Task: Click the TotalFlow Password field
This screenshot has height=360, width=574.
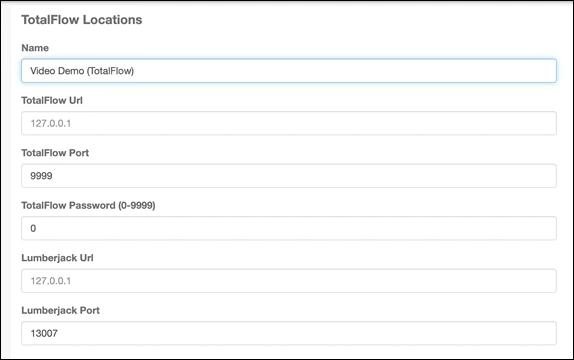Action: click(289, 228)
